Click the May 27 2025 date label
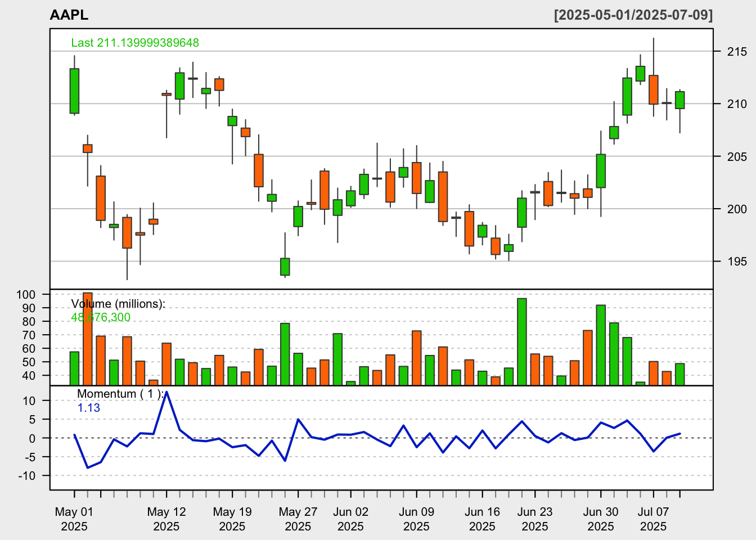Image resolution: width=756 pixels, height=540 pixels. (x=298, y=519)
